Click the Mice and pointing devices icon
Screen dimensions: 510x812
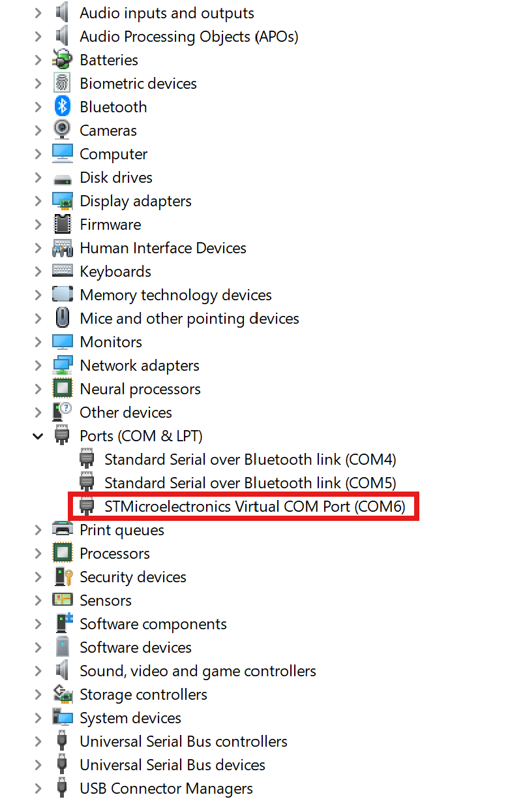(x=63, y=319)
